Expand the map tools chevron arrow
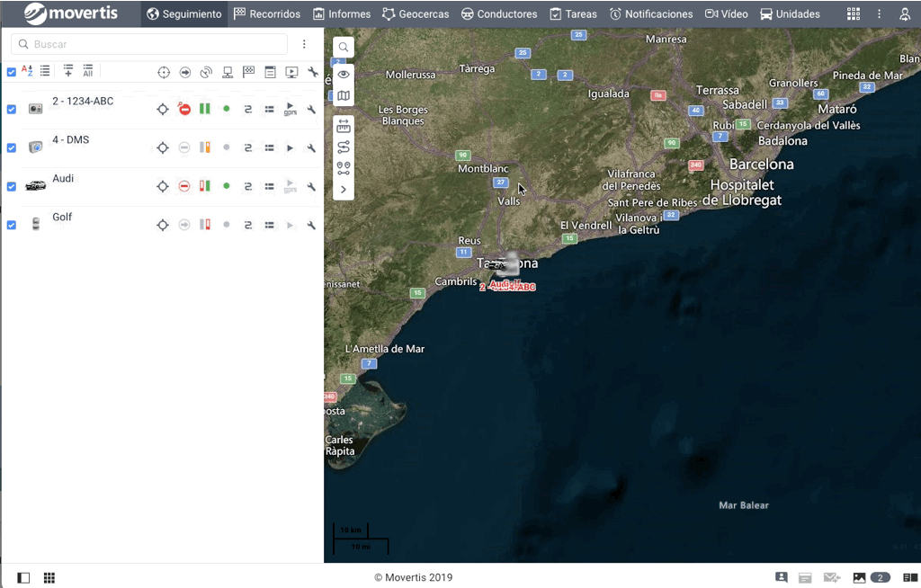The image size is (921, 588). 344,190
